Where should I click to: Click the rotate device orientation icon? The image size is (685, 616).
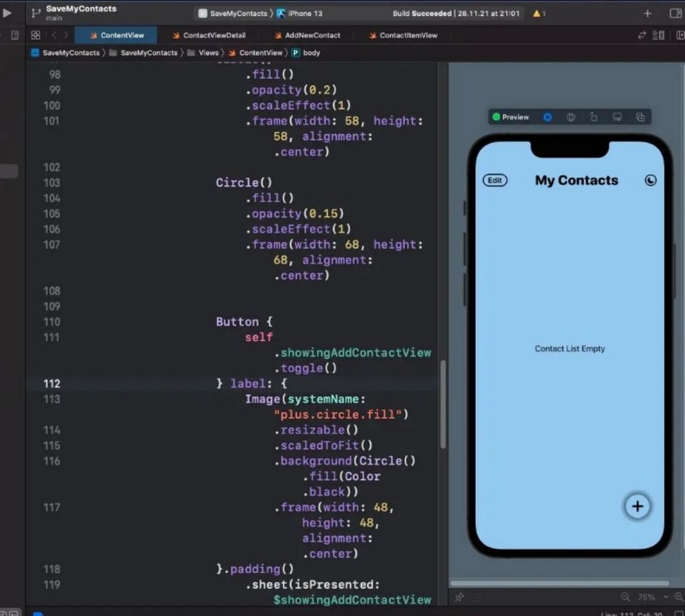[594, 117]
